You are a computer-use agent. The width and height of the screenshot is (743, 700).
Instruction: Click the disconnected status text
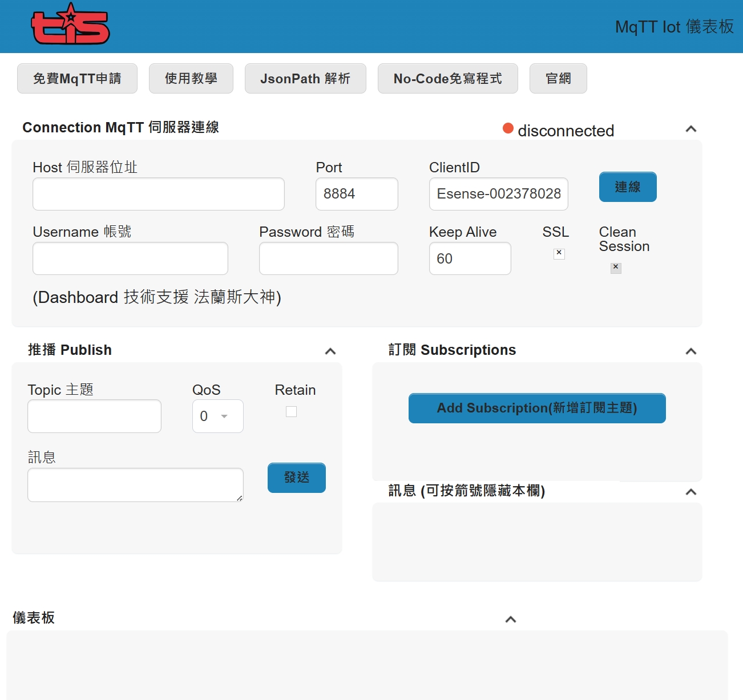click(x=566, y=131)
